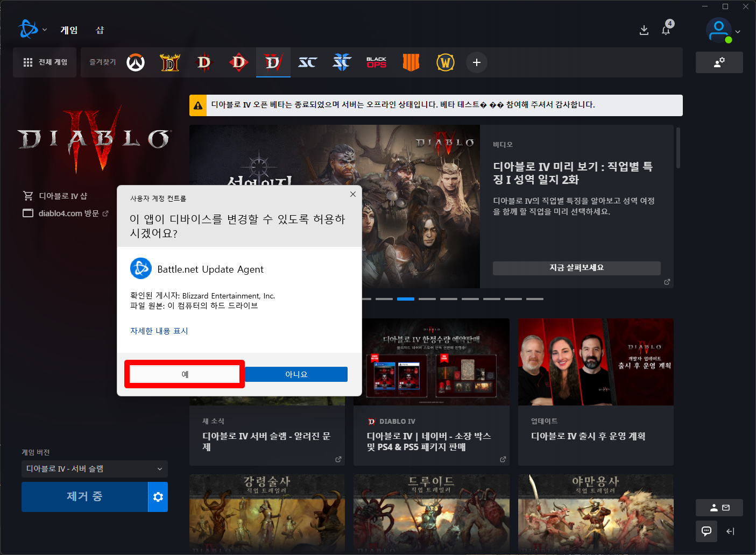Image resolution: width=756 pixels, height=555 pixels.
Task: Visit diablo4.com 방문 link
Action: [66, 214]
